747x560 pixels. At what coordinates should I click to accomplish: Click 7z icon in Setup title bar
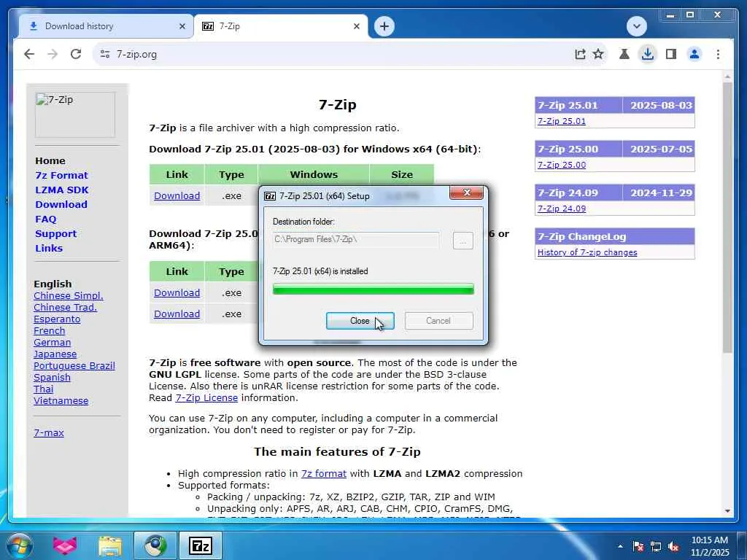click(x=270, y=196)
